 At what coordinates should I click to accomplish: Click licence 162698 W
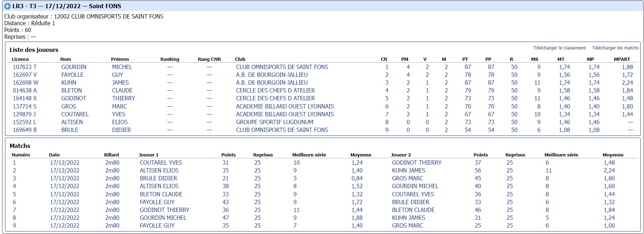25,83
